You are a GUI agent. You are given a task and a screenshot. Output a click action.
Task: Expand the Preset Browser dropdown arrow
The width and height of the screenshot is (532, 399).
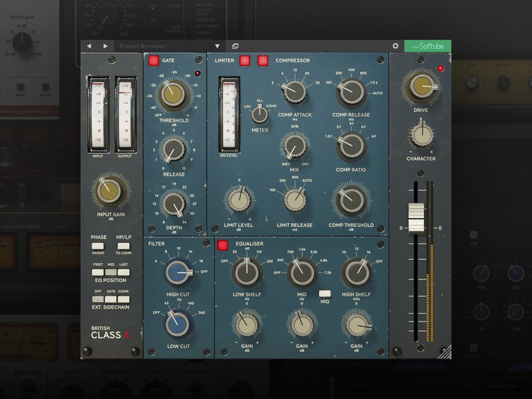coord(217,46)
